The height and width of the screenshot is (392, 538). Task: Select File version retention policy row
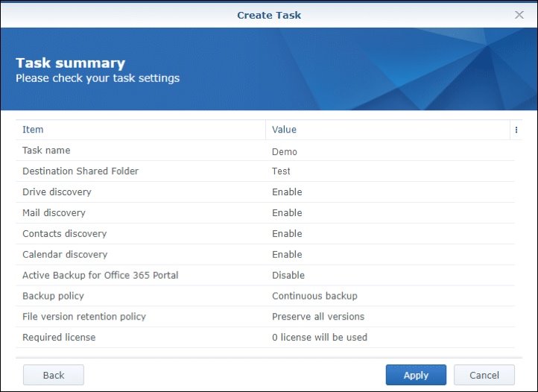(84, 317)
